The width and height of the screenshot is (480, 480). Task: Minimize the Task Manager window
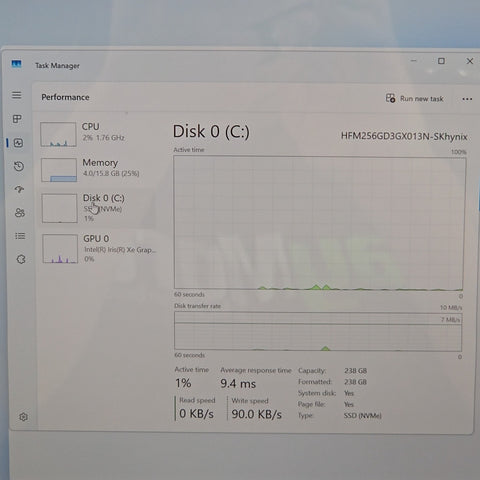point(414,61)
